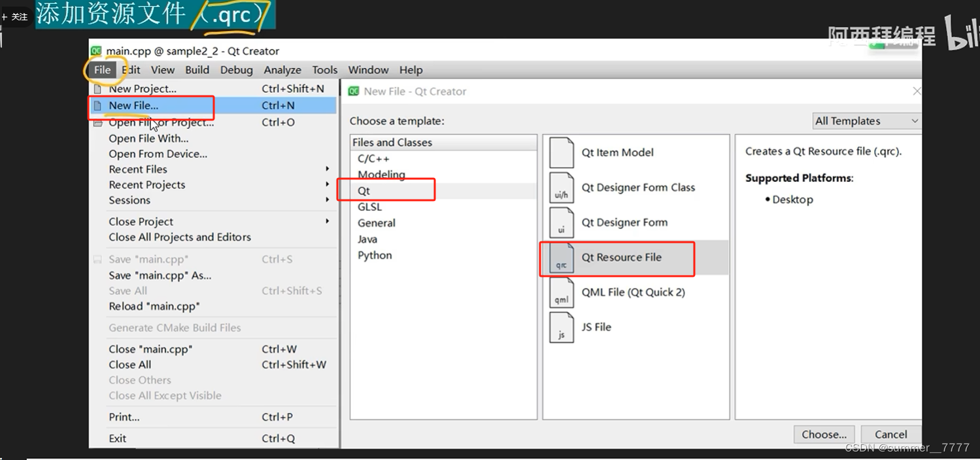Select the Qt Resource File template label
The width and height of the screenshot is (980, 460).
[622, 257]
